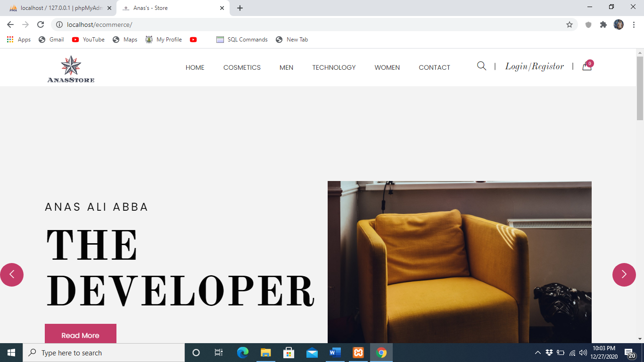
Task: Open a new tab with plus button
Action: coord(240,8)
